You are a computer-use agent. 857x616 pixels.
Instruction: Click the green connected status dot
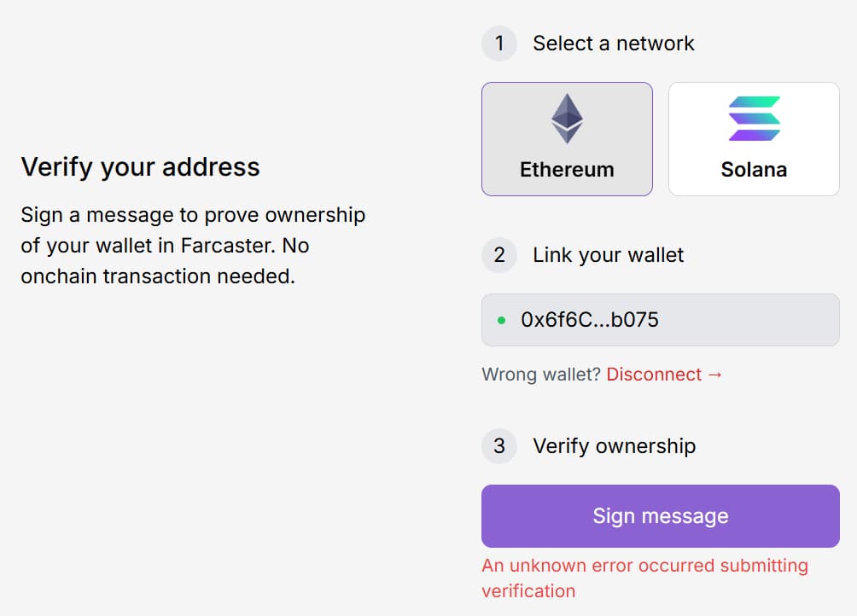click(502, 321)
